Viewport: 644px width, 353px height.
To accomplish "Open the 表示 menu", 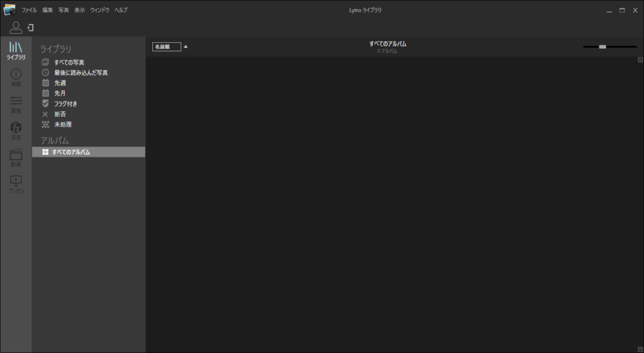I will click(x=80, y=10).
